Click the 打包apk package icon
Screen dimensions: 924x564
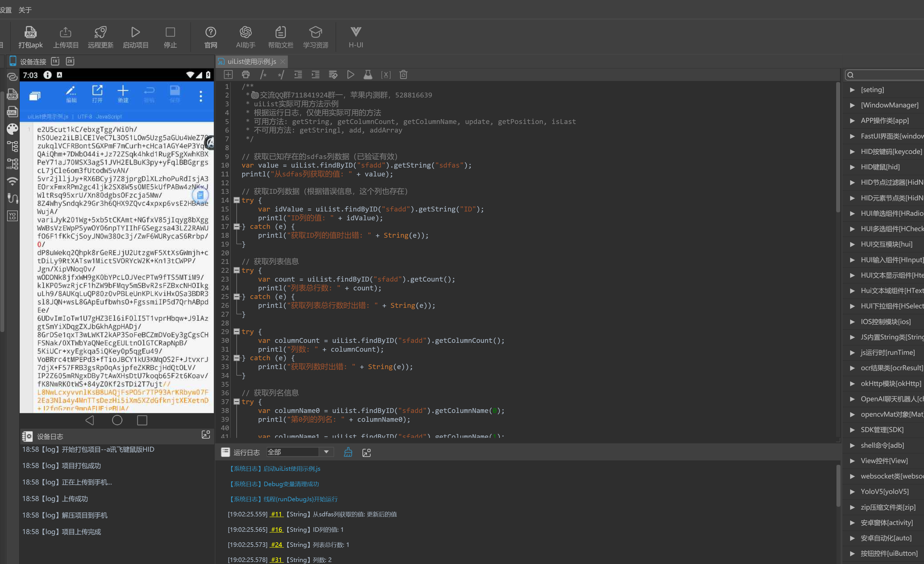(31, 32)
